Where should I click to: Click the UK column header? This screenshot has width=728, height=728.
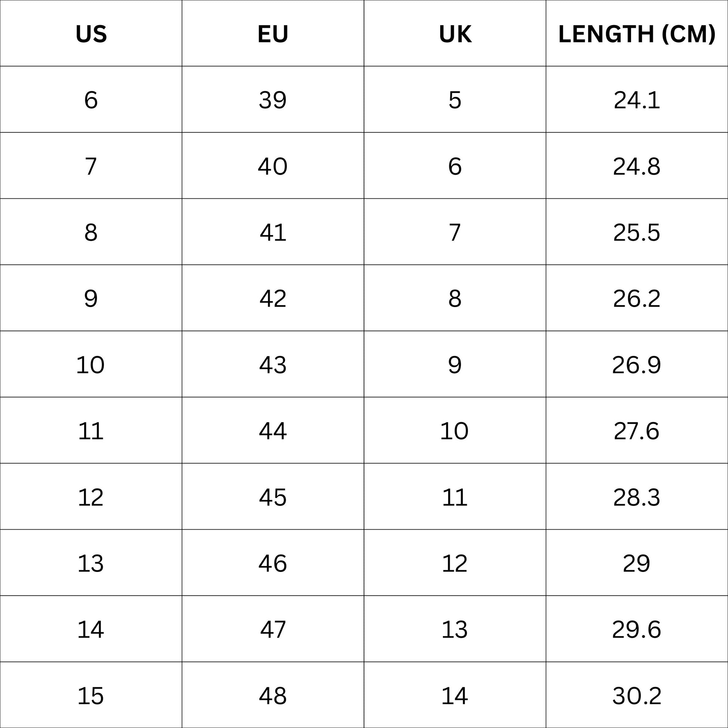tap(455, 34)
